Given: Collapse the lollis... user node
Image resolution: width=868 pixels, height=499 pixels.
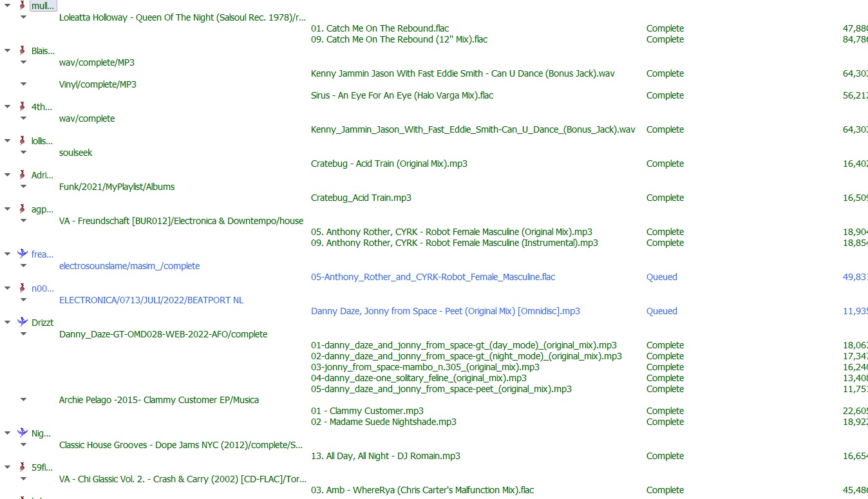Looking at the screenshot, I should point(7,141).
